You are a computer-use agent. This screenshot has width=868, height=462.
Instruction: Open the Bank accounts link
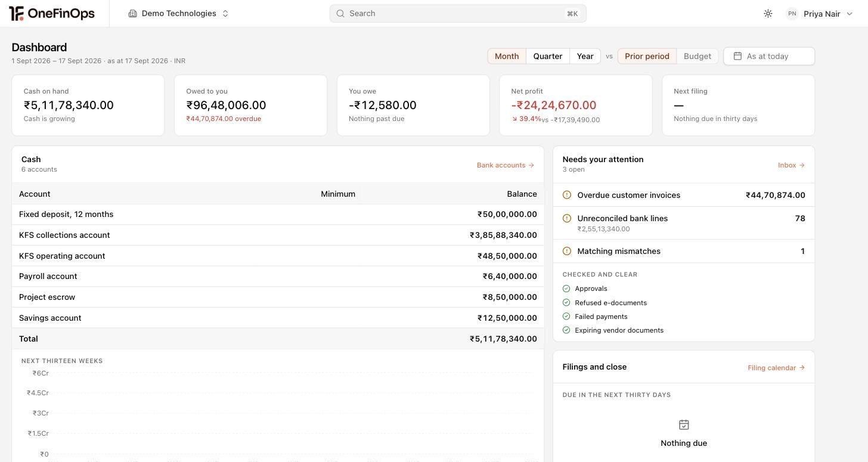click(506, 165)
